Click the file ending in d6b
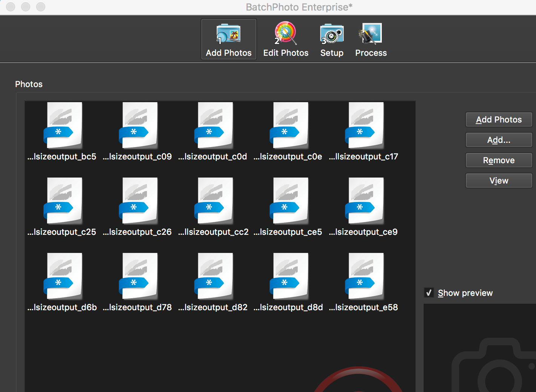The image size is (536, 392). click(x=63, y=276)
